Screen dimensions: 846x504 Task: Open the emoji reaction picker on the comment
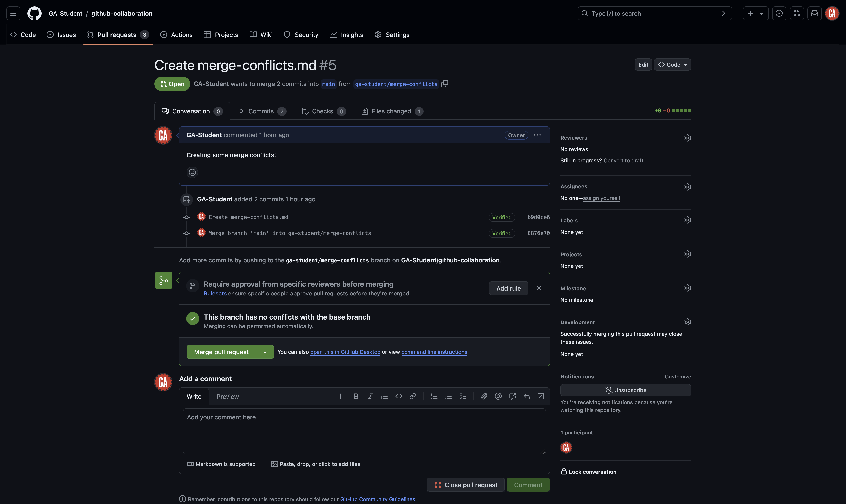192,172
